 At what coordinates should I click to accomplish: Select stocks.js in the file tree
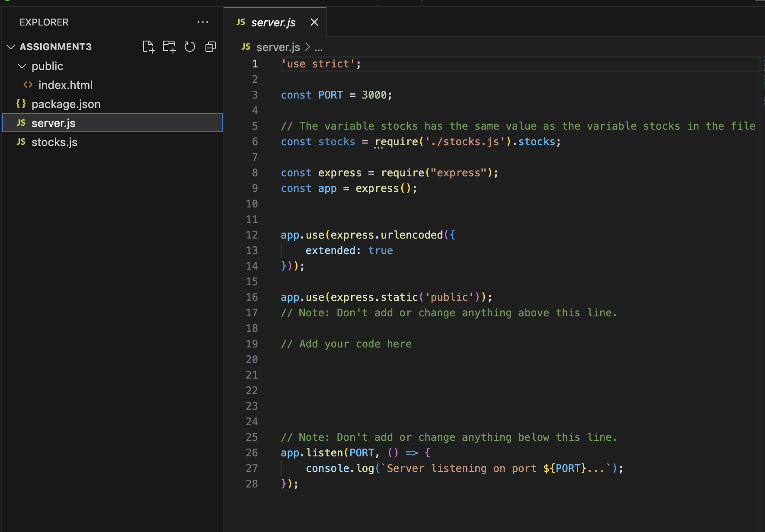coord(54,142)
